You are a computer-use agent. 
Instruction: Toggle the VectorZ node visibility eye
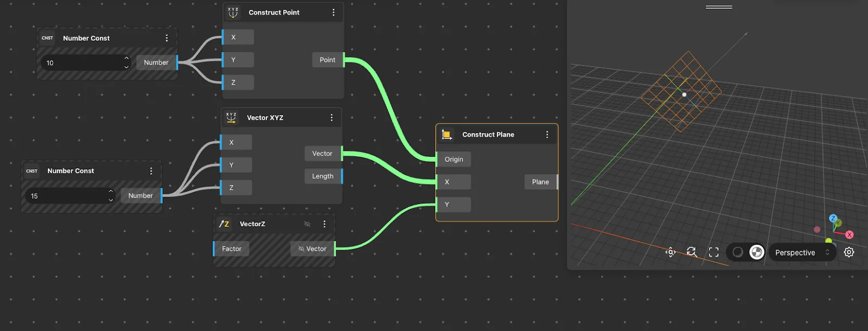tap(307, 224)
